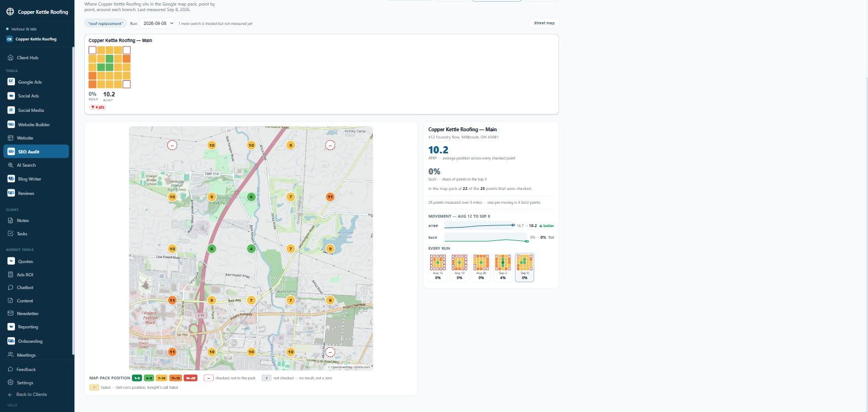Open the Quotes icon

(x=11, y=261)
